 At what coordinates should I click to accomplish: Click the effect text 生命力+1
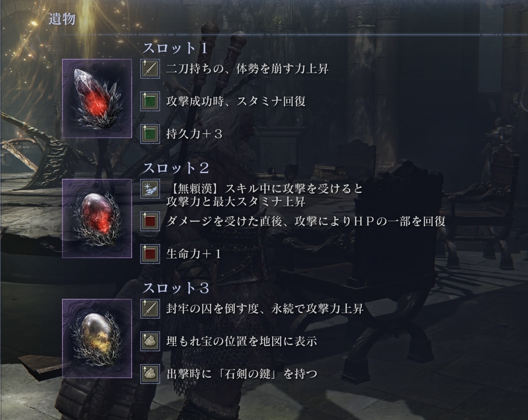pos(194,254)
